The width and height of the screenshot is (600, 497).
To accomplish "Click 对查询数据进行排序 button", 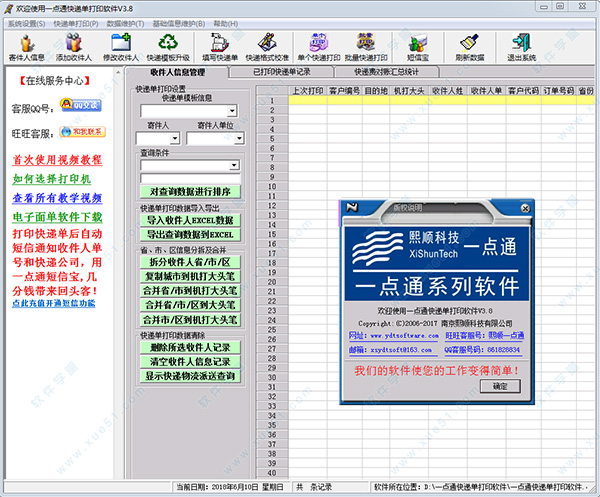I will [190, 191].
